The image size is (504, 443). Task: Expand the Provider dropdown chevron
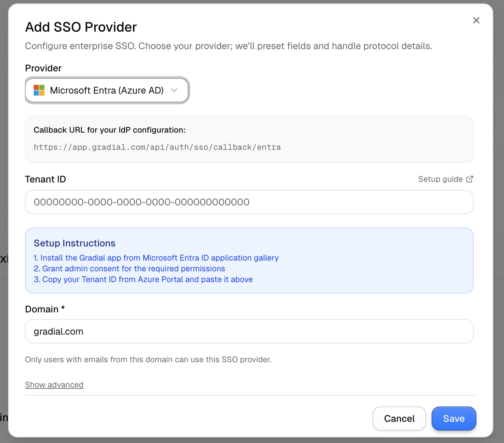(x=174, y=90)
